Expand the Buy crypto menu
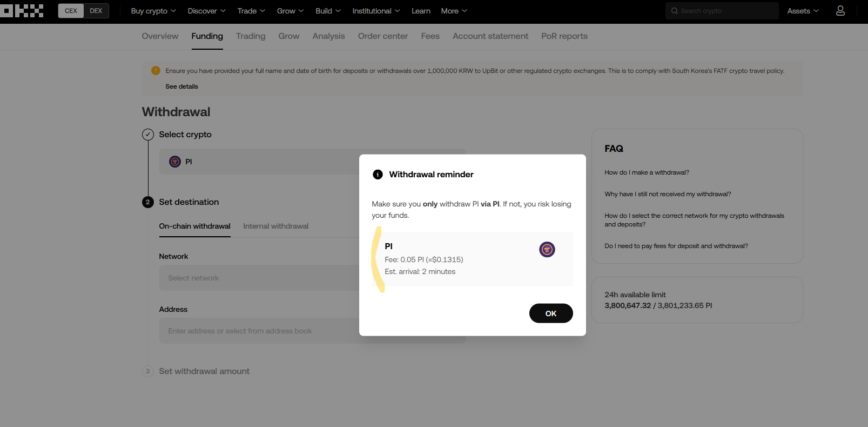Viewport: 868px width, 427px height. click(x=153, y=11)
